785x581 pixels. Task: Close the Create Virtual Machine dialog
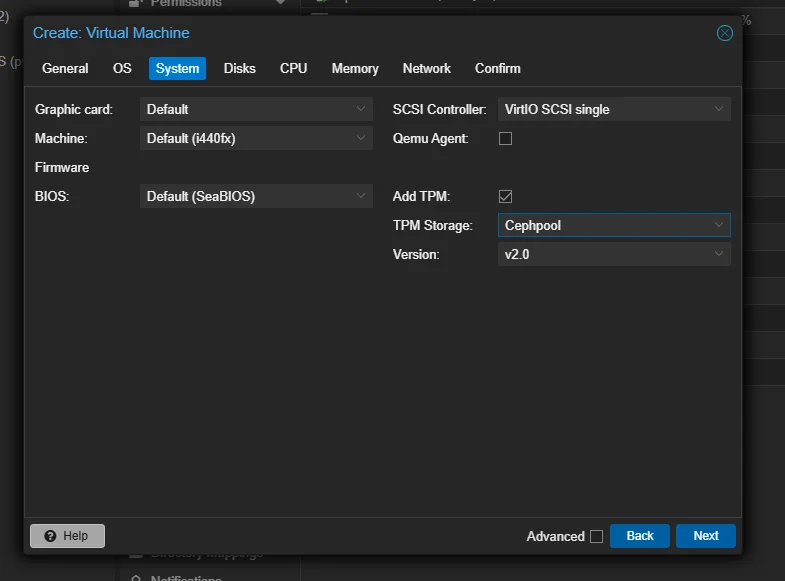tap(724, 33)
